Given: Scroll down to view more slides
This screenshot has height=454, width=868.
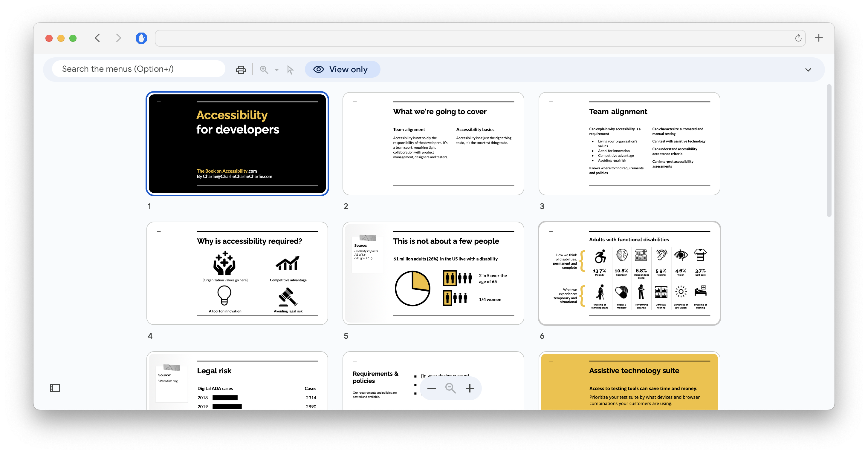Looking at the screenshot, I should pyautogui.click(x=828, y=344).
